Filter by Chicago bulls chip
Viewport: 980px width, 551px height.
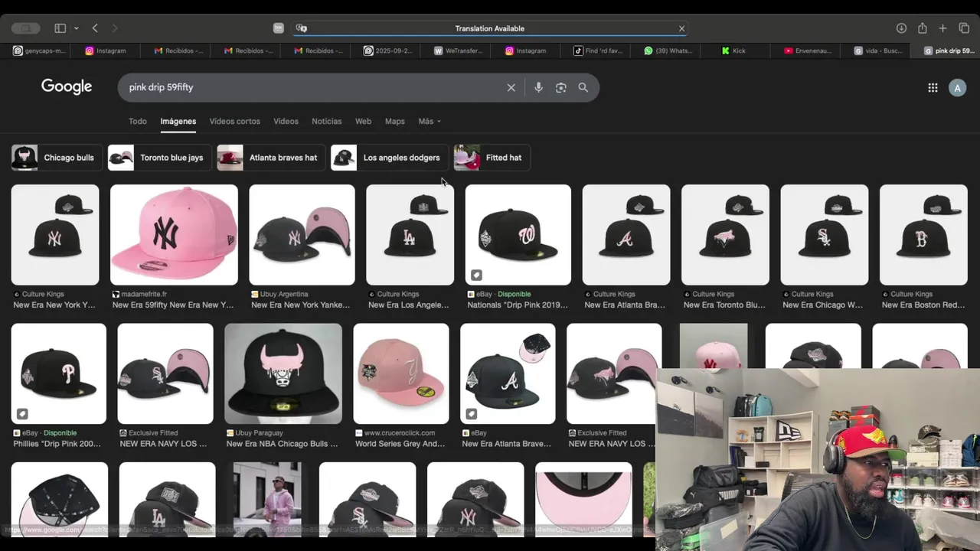[55, 158]
